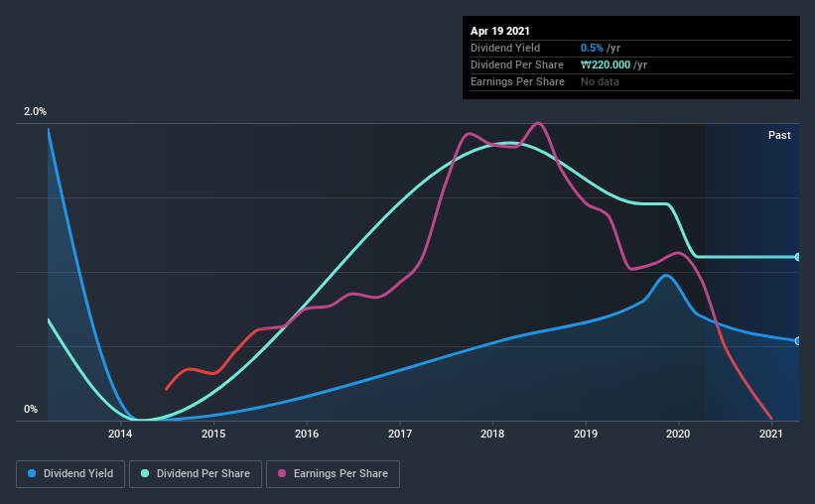Click the 2016 x-axis label

(x=307, y=434)
